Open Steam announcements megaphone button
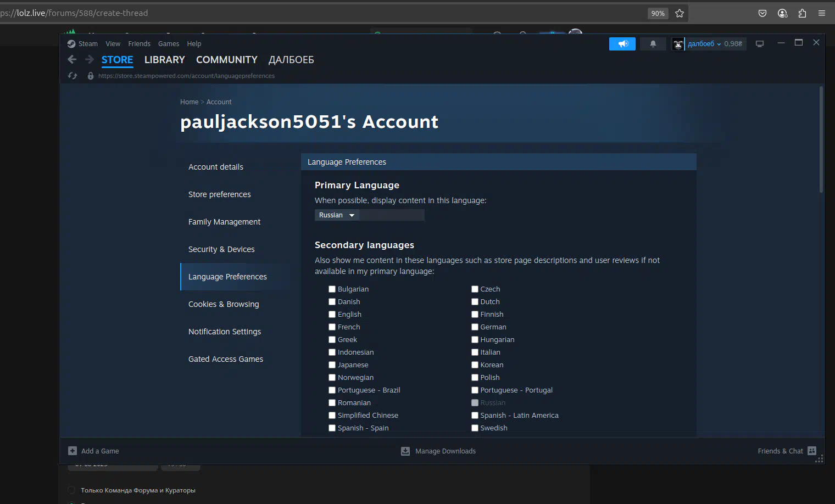The height and width of the screenshot is (504, 835). point(622,44)
